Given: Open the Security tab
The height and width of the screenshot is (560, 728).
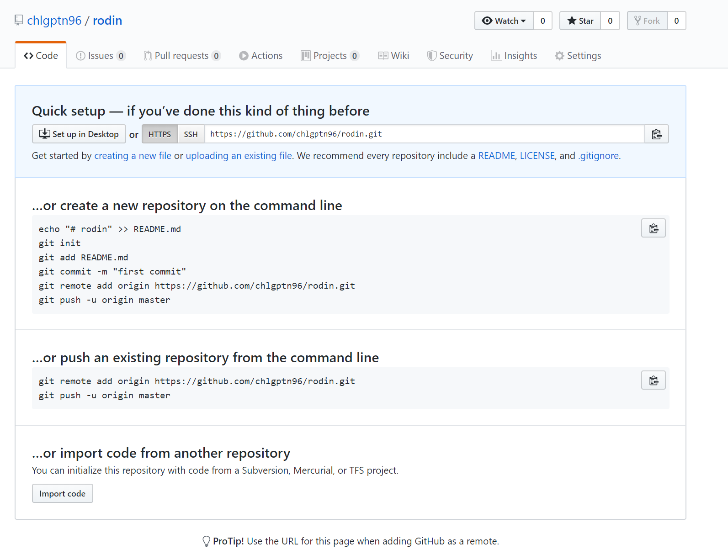Looking at the screenshot, I should pyautogui.click(x=450, y=56).
